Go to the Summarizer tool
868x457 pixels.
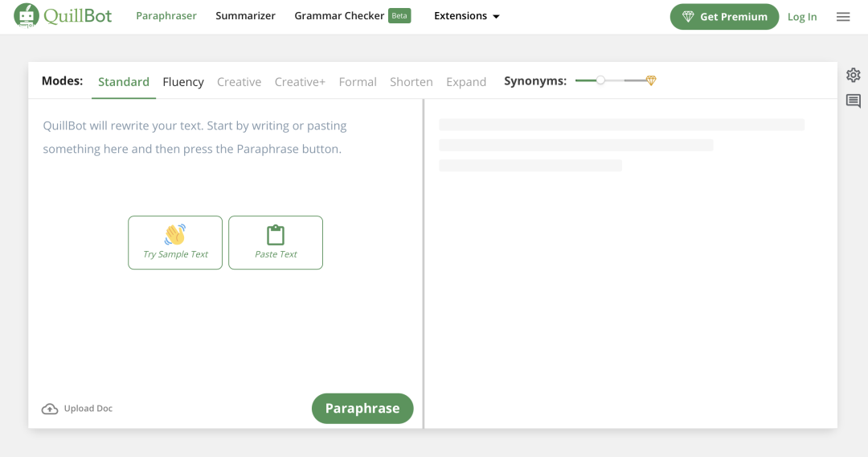click(x=245, y=16)
